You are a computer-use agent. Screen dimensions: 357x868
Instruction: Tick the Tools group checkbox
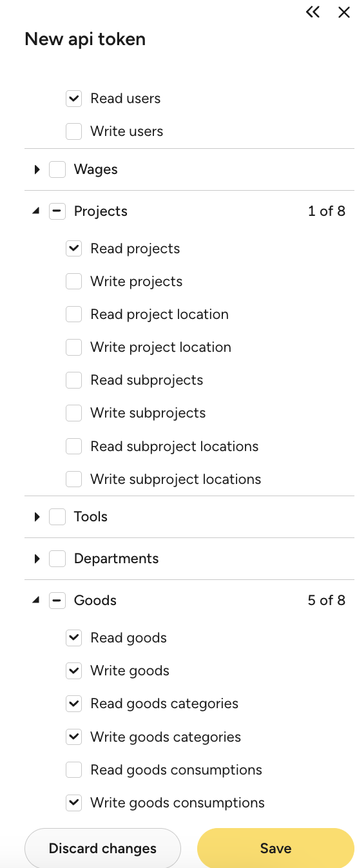(57, 517)
